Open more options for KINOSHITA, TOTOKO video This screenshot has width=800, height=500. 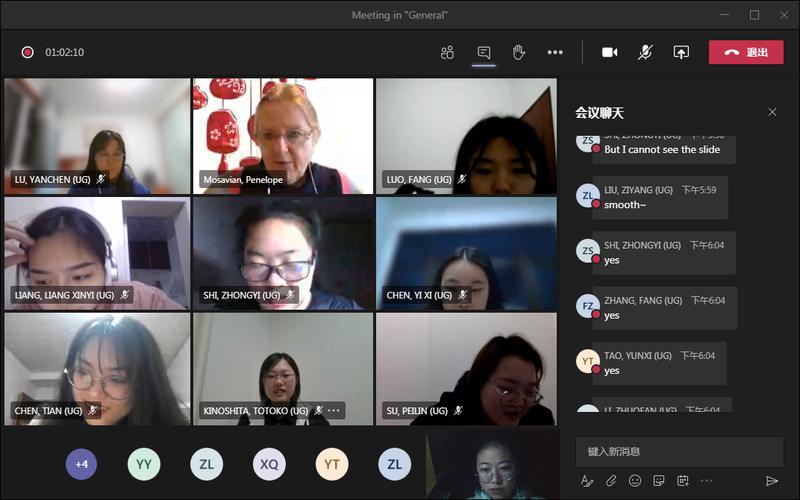[334, 410]
